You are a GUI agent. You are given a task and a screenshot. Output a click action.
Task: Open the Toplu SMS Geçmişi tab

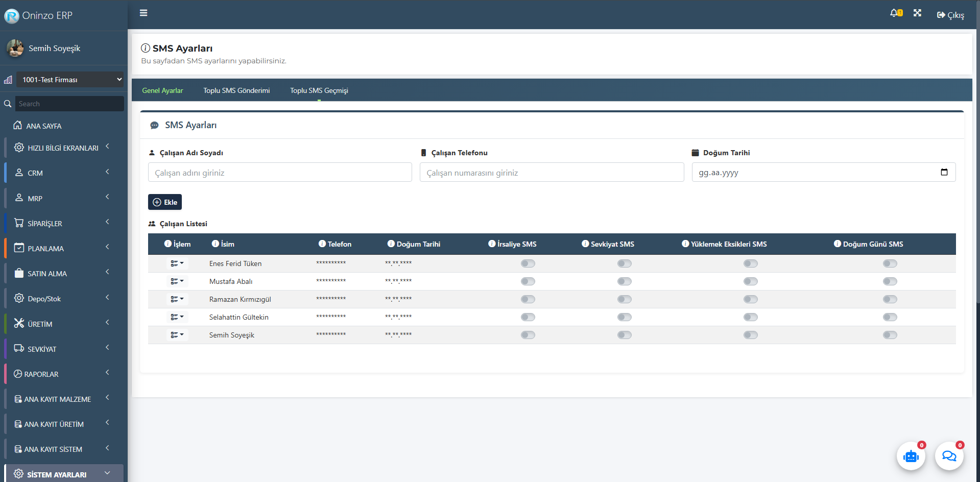point(319,90)
